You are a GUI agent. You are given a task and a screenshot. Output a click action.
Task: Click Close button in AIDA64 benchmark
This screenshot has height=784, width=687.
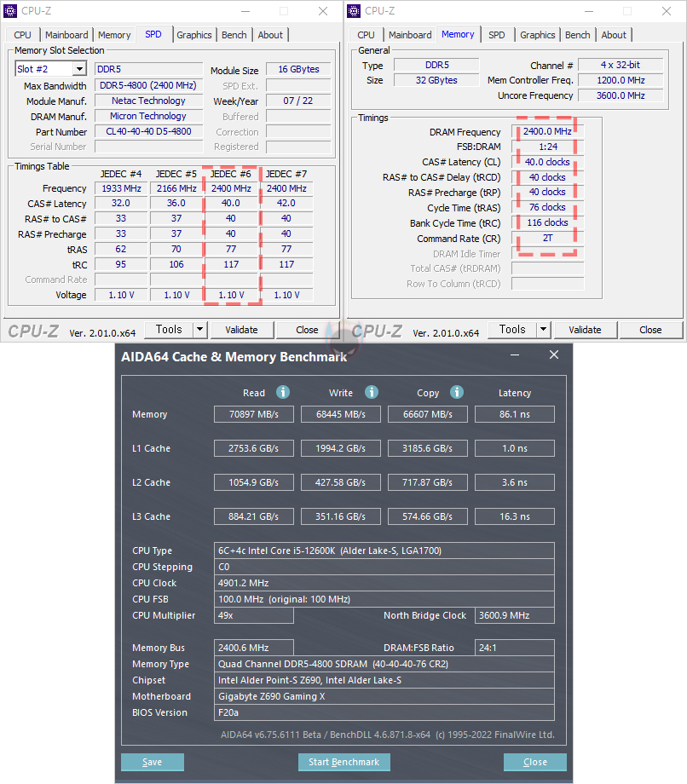(535, 762)
